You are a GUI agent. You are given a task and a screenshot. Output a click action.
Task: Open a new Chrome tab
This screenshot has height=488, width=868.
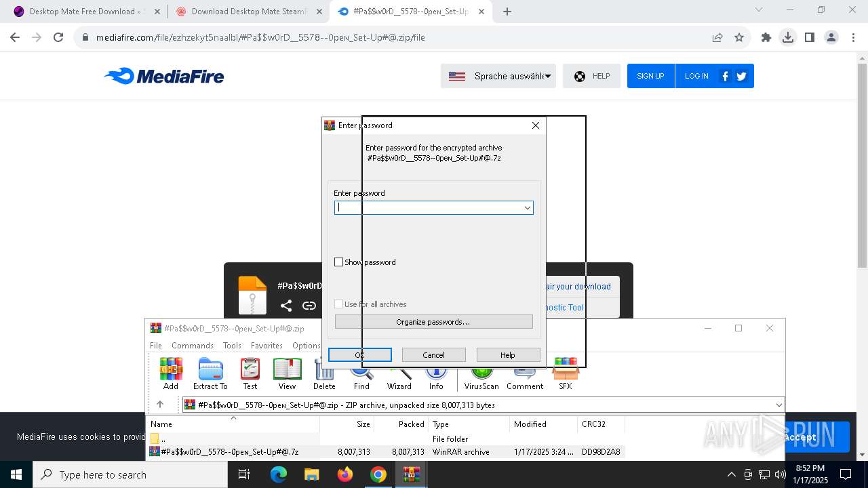tap(507, 12)
